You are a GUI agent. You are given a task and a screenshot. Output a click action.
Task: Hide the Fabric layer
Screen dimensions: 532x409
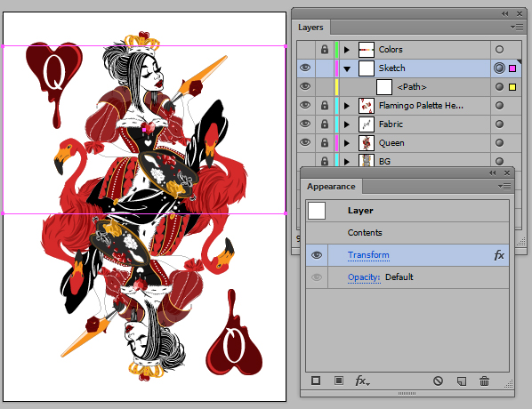305,124
